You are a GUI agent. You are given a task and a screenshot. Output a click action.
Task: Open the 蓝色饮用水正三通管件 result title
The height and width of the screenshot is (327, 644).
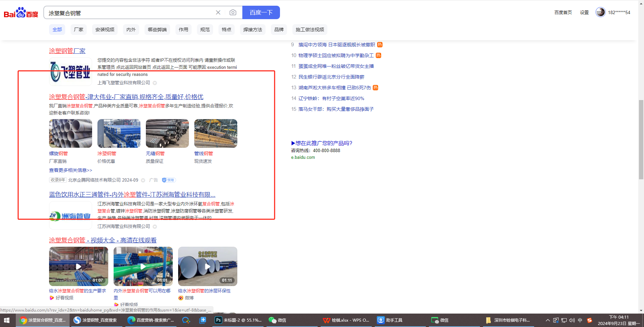(132, 194)
